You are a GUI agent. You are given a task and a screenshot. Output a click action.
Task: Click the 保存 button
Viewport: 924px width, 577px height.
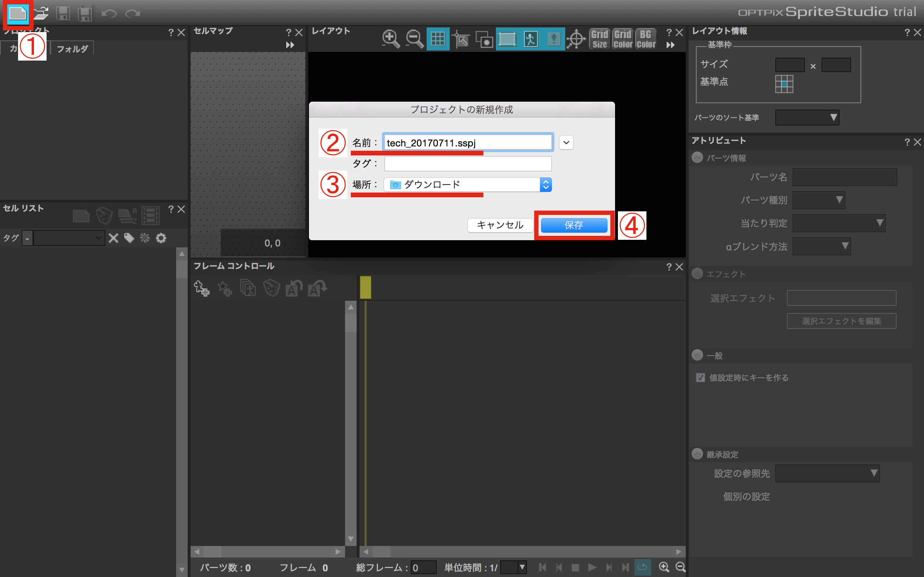[x=574, y=225]
